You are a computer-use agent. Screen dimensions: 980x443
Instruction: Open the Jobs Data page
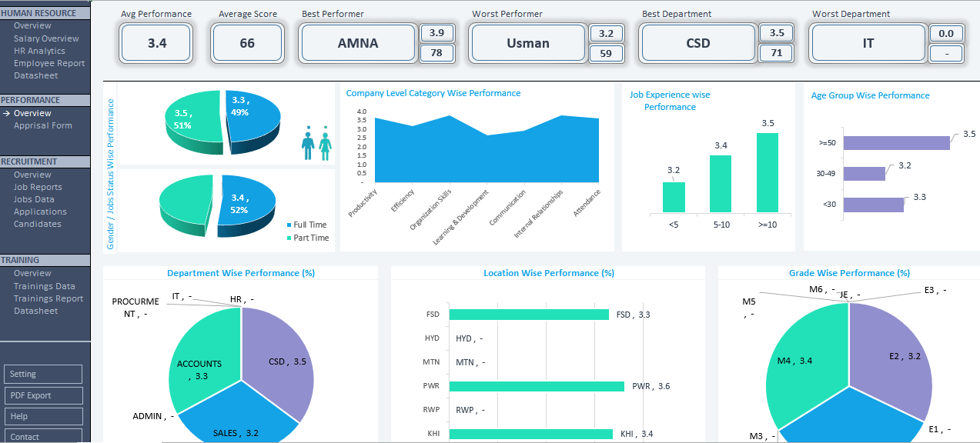32,199
